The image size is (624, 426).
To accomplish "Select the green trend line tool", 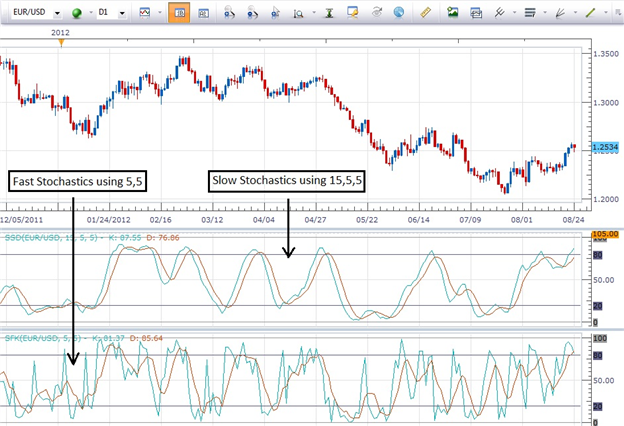I will click(x=591, y=13).
